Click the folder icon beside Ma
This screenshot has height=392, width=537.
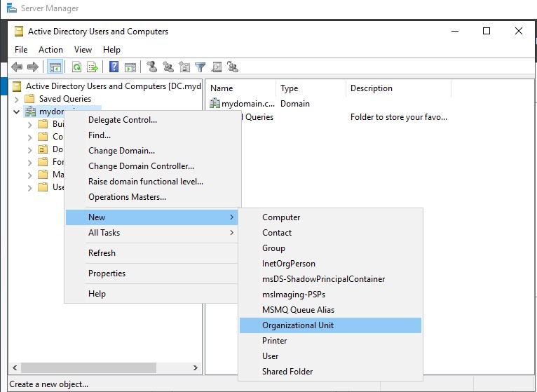[x=43, y=175]
